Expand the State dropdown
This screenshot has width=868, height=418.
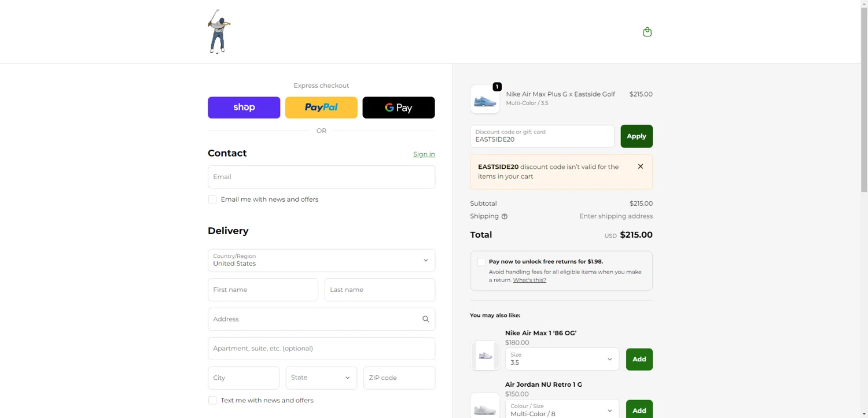(x=321, y=378)
